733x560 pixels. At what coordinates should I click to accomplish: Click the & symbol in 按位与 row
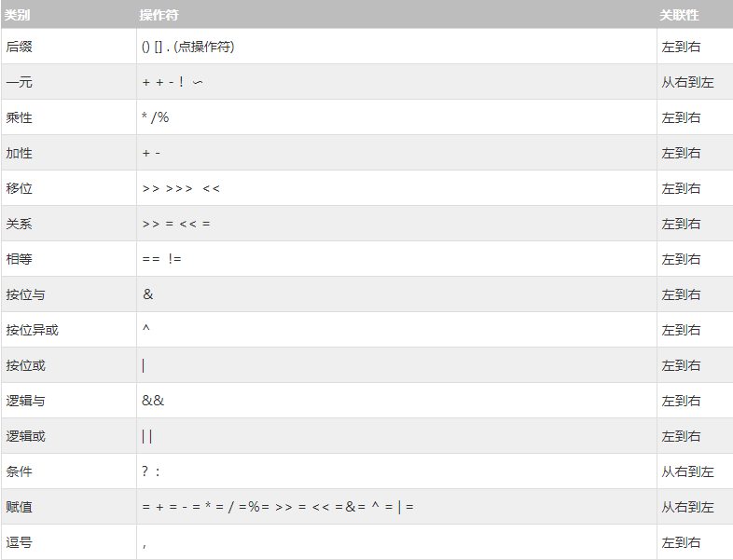(x=147, y=294)
